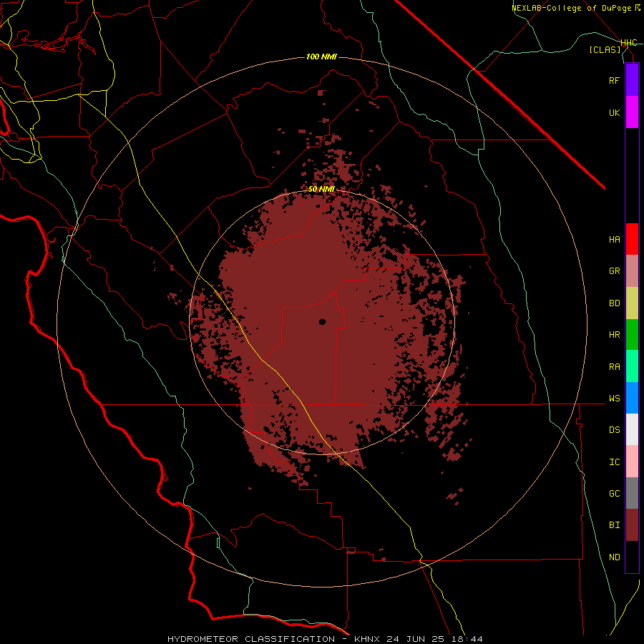Click the DS white legend swatch
This screenshot has width=644, height=644.
(632, 429)
